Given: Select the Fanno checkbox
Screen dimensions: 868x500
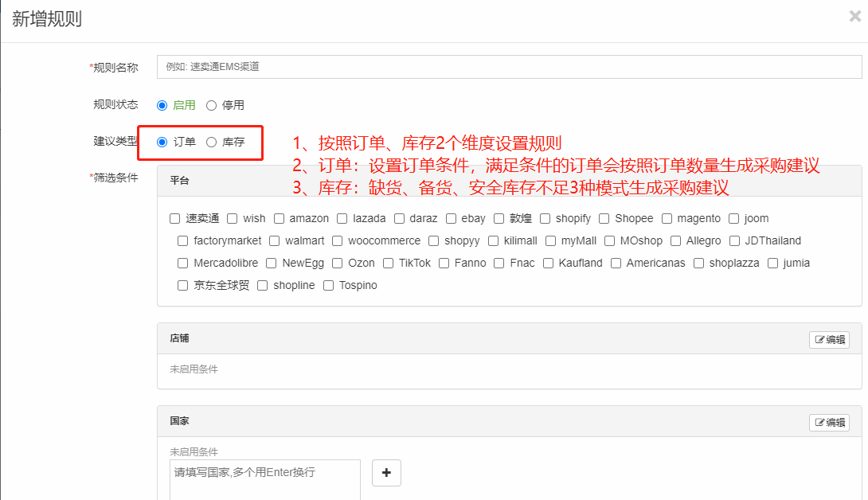Looking at the screenshot, I should coord(444,263).
